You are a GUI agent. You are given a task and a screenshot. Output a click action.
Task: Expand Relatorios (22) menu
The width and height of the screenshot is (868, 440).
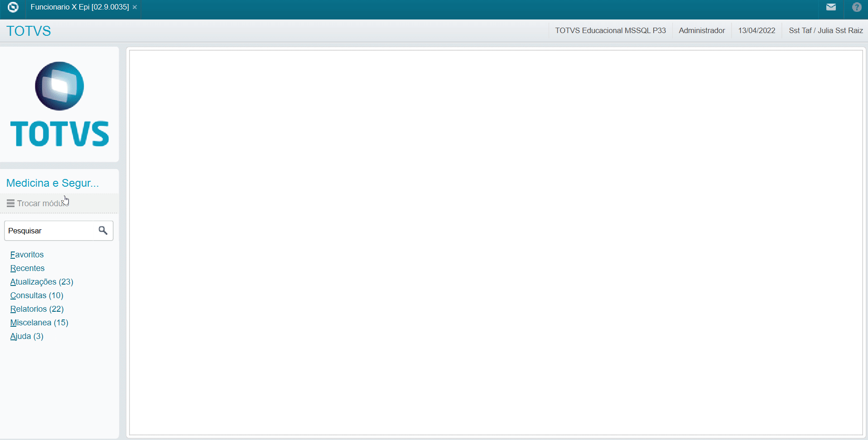pyautogui.click(x=37, y=309)
